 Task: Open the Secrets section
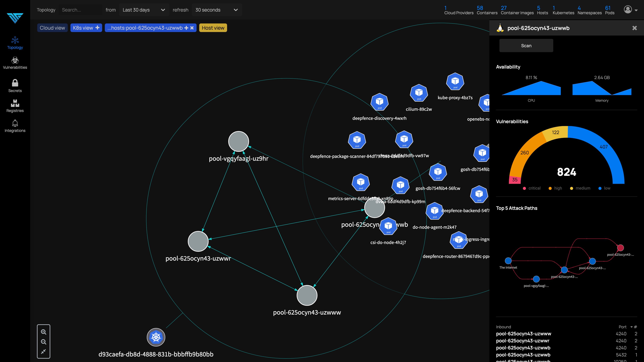coord(15,86)
